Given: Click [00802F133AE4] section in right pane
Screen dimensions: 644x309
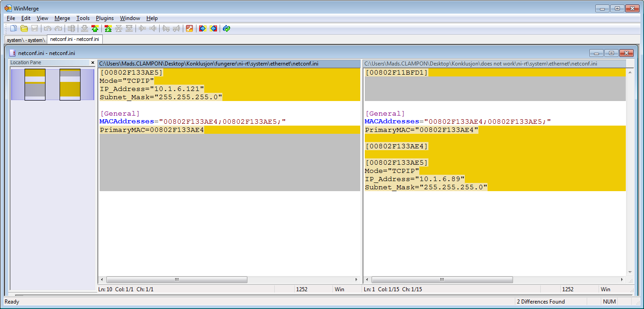Looking at the screenshot, I should tap(397, 146).
